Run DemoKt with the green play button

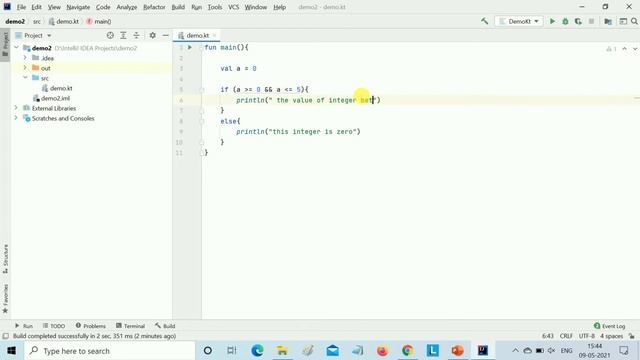[552, 21]
